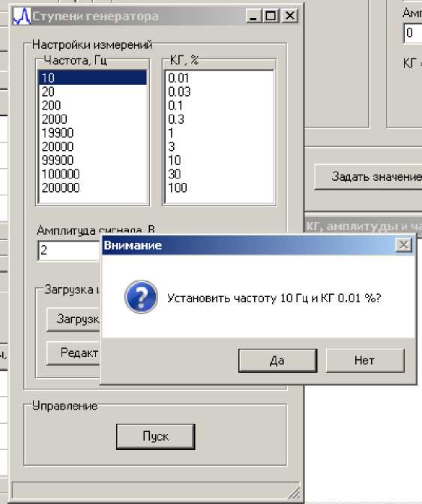Start measurement with Пуск button
The height and width of the screenshot is (504, 422).
coord(155,436)
